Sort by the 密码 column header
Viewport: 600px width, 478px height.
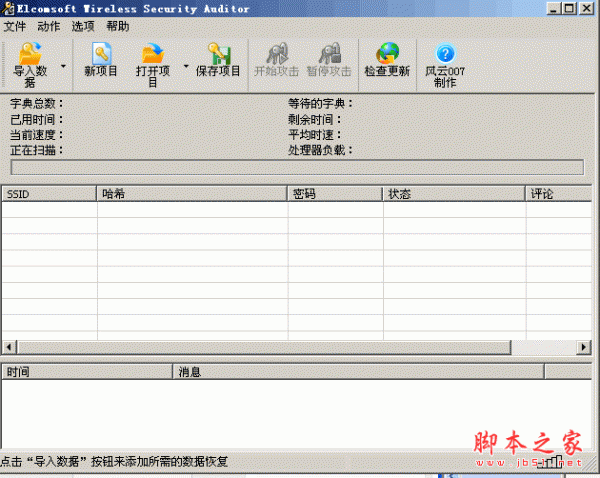pos(335,194)
